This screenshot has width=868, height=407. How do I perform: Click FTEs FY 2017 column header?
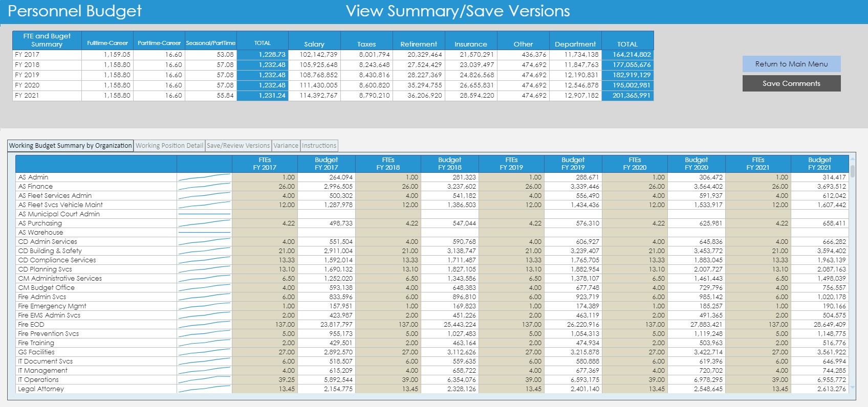(x=265, y=164)
